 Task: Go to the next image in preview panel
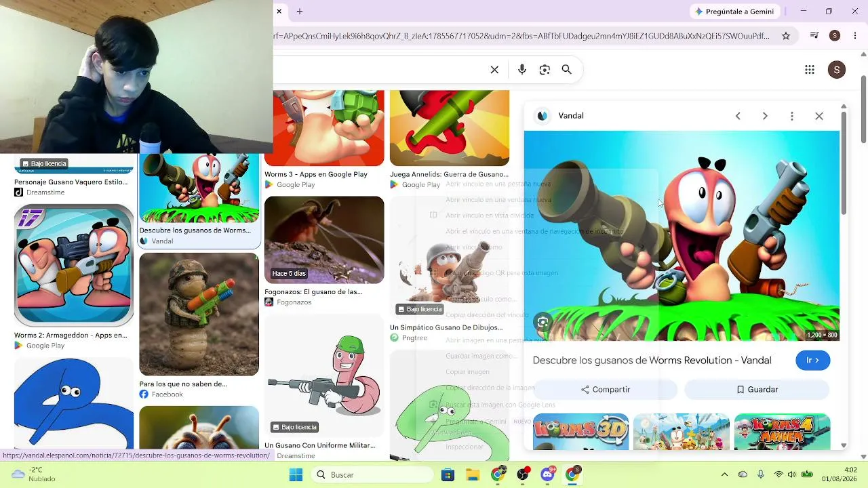click(x=765, y=116)
